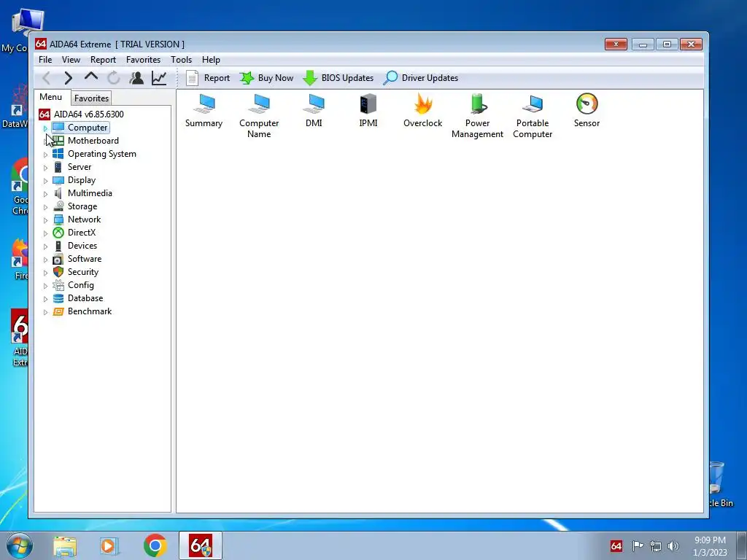Viewport: 747px width, 560px height.
Task: Open the Portable Computer icon
Action: click(533, 116)
